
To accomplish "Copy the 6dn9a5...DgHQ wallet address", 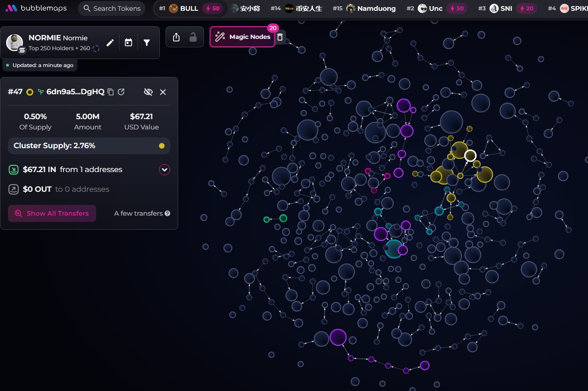I will (x=111, y=92).
